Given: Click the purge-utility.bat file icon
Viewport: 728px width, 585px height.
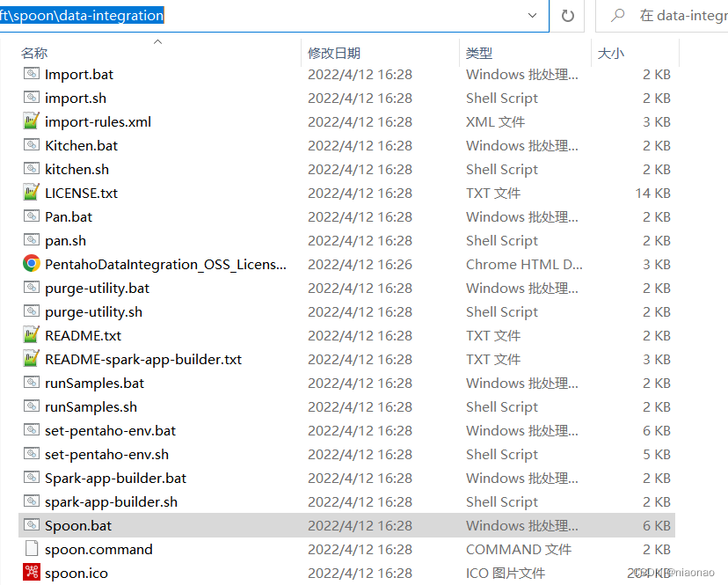Looking at the screenshot, I should pyautogui.click(x=32, y=288).
